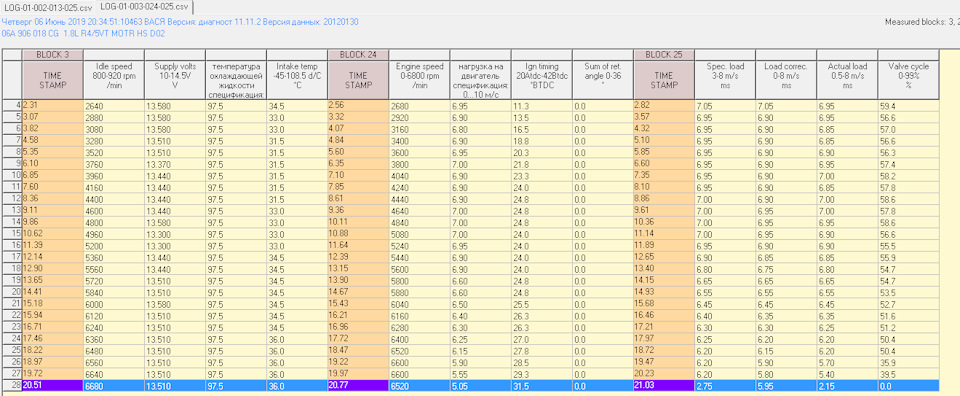This screenshot has width=960, height=396.
Task: Select the Idle speed column header
Action: click(x=113, y=79)
